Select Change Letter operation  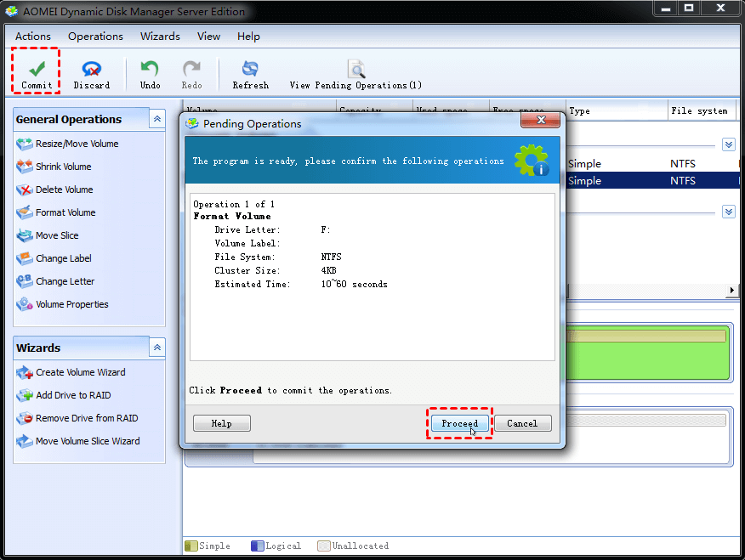(x=55, y=281)
